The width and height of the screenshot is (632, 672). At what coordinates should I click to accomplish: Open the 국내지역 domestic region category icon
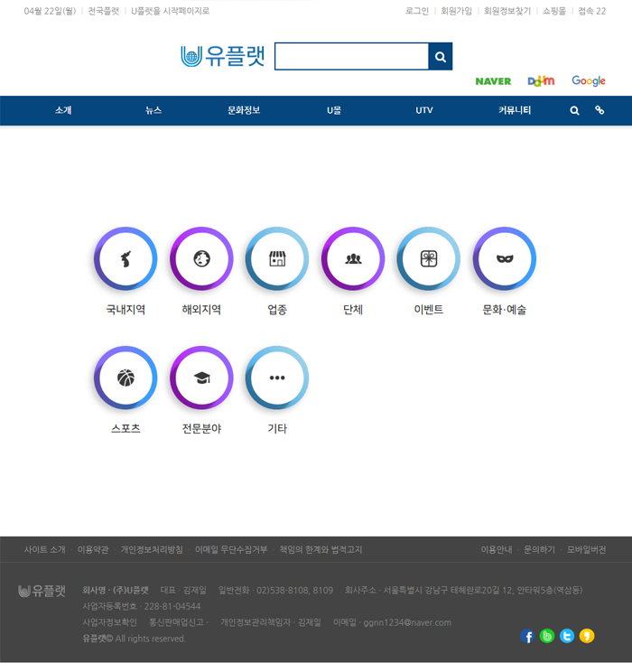coord(125,259)
